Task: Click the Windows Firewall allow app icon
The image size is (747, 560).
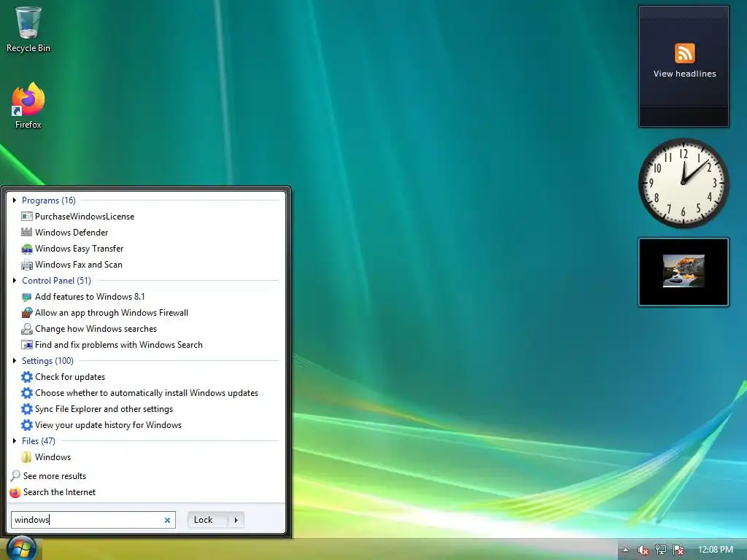Action: pyautogui.click(x=27, y=313)
